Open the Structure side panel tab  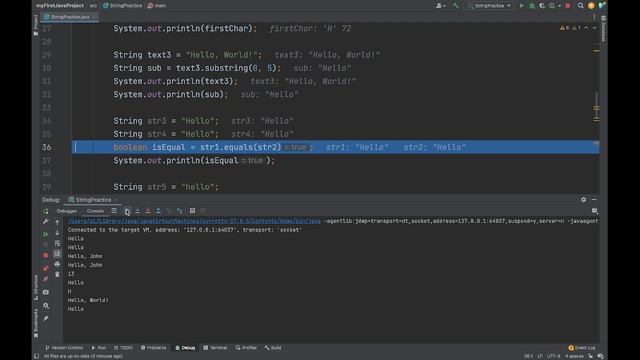[36, 287]
